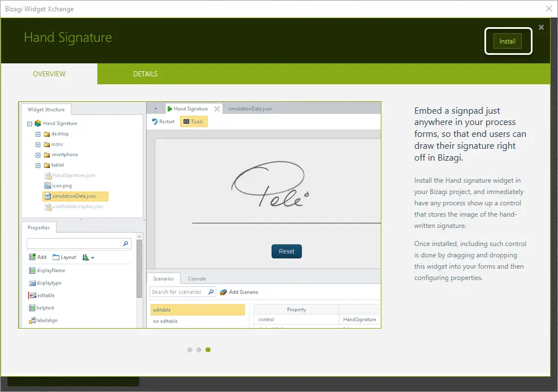Click the Add Scenario icon
The width and height of the screenshot is (558, 392).
point(223,292)
